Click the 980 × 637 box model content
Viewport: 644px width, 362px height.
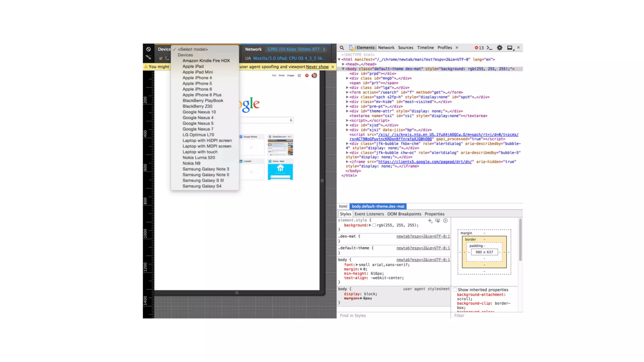coord(484,252)
